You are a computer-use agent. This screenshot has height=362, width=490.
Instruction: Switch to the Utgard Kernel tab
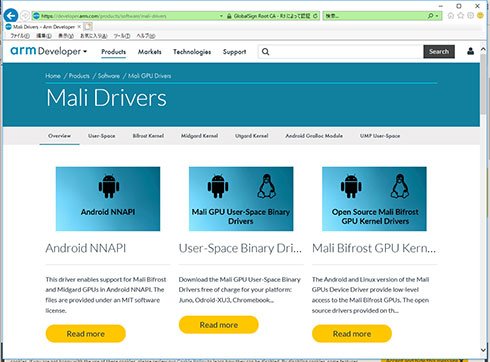252,136
